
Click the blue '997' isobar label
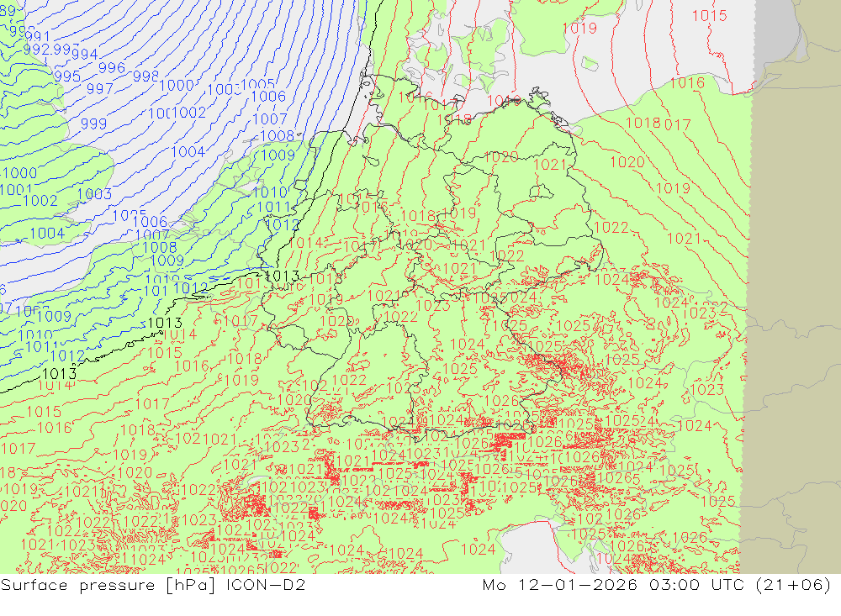coord(100,88)
